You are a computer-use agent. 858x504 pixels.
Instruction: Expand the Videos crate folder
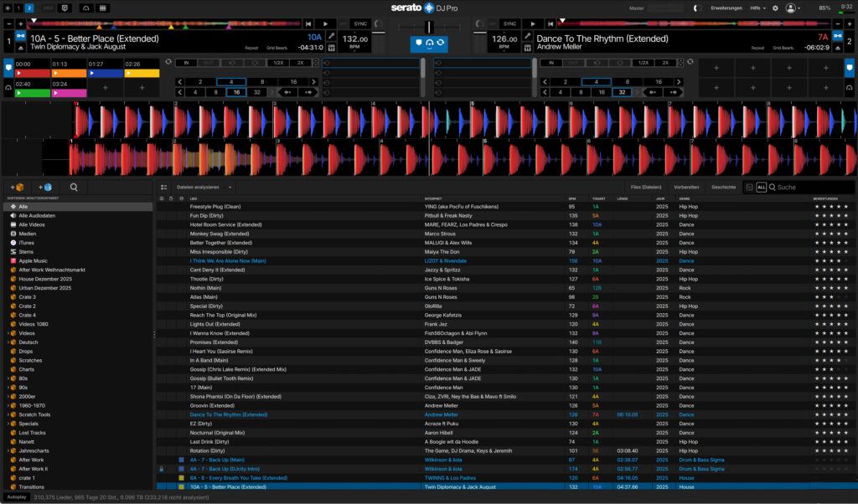pyautogui.click(x=8, y=333)
